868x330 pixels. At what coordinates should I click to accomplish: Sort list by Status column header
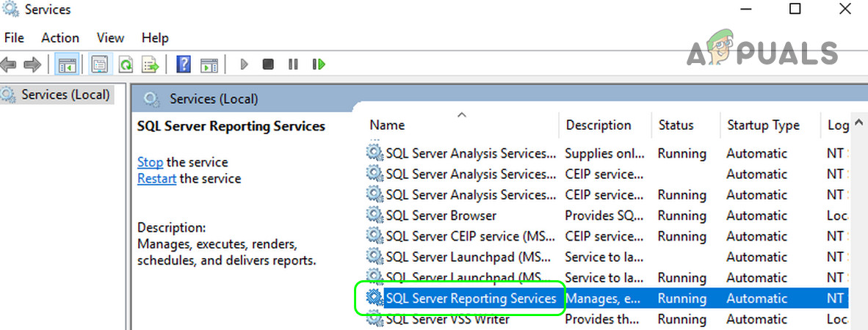pyautogui.click(x=676, y=125)
